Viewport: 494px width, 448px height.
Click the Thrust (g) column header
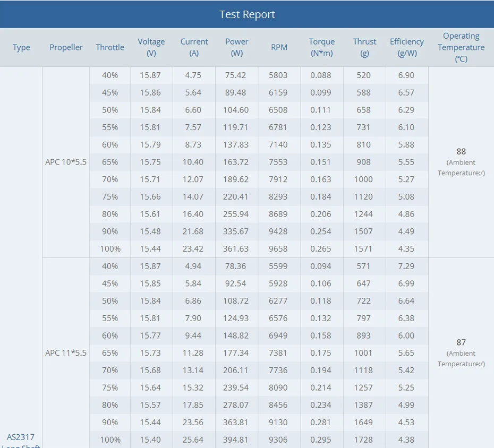click(x=364, y=47)
